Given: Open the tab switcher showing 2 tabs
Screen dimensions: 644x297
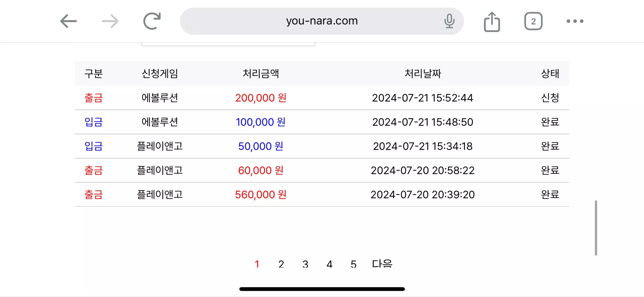Looking at the screenshot, I should coord(533,21).
